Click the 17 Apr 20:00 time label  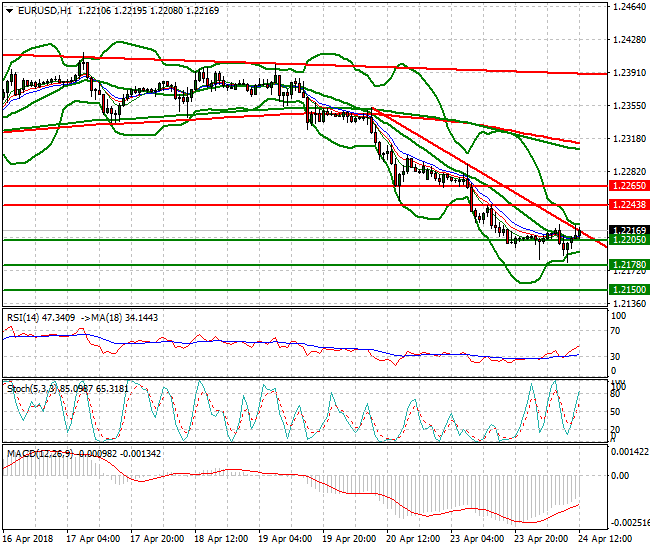(x=157, y=539)
